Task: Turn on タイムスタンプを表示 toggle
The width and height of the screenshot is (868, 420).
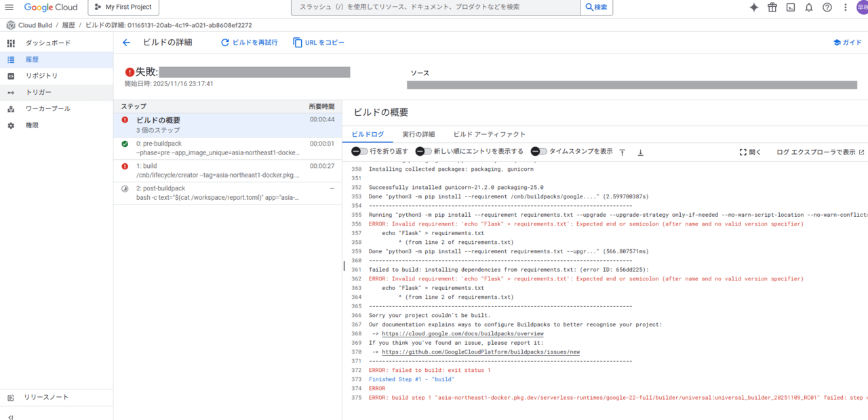Action: (538, 152)
